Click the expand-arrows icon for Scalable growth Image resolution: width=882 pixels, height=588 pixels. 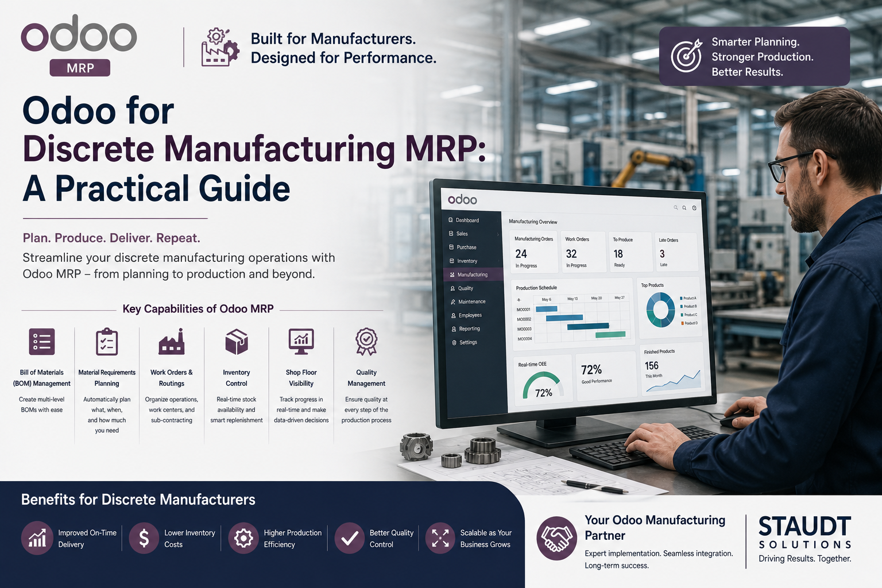[440, 538]
